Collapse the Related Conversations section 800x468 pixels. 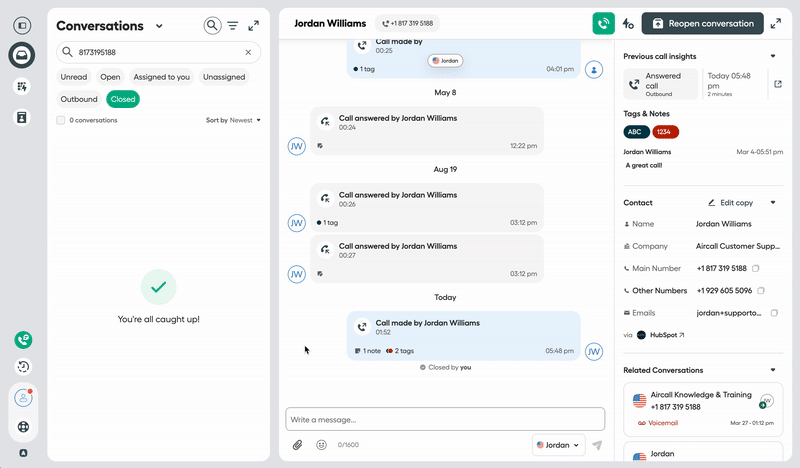[x=773, y=370]
